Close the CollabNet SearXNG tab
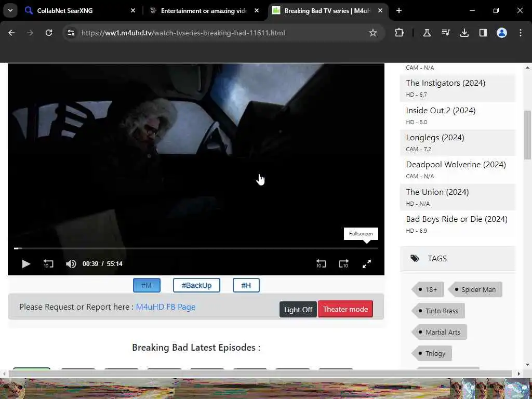 [x=133, y=10]
